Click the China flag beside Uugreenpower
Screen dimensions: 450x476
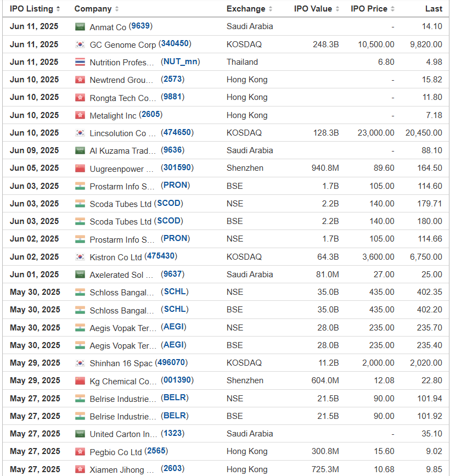(80, 168)
